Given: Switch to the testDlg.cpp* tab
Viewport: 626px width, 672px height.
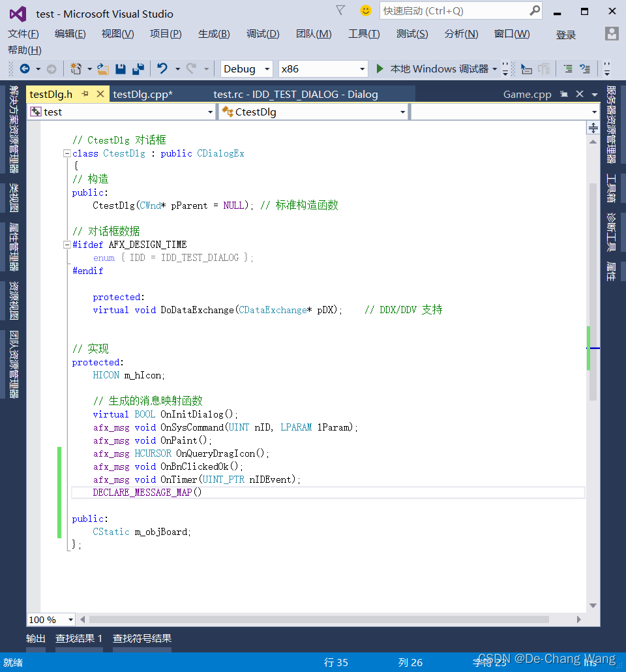Looking at the screenshot, I should pos(143,95).
